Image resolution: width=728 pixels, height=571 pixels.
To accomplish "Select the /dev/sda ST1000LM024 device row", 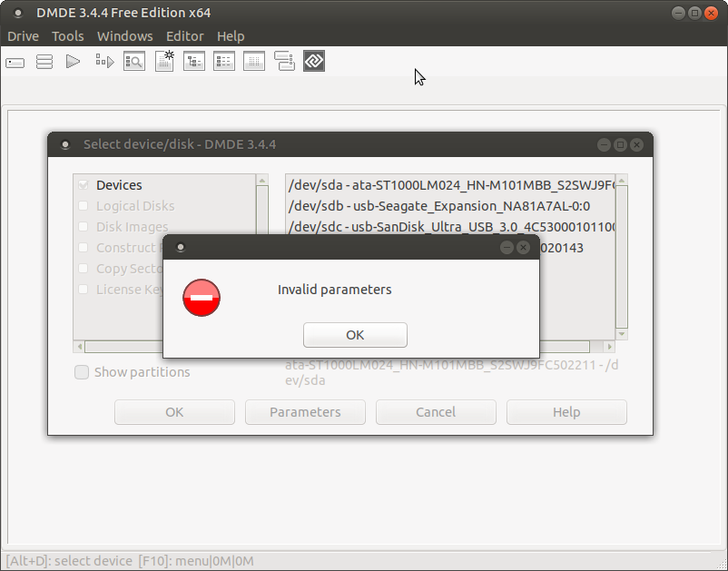I will [451, 185].
